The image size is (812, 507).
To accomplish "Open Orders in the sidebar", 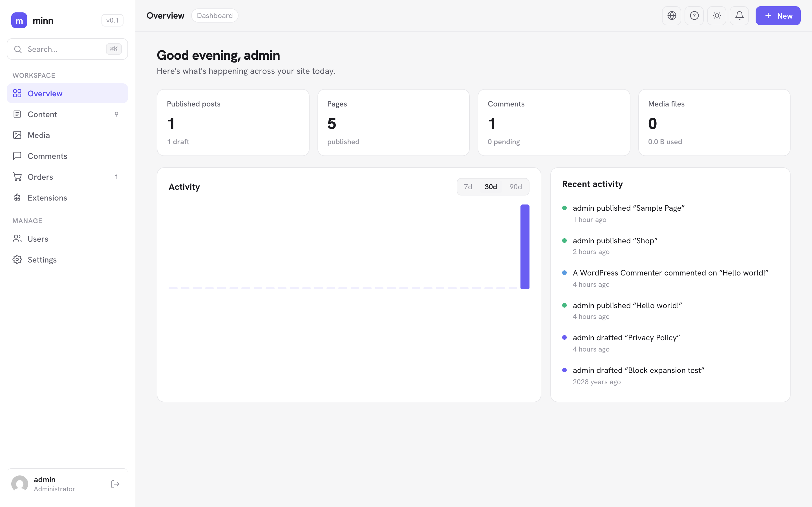I will (67, 177).
